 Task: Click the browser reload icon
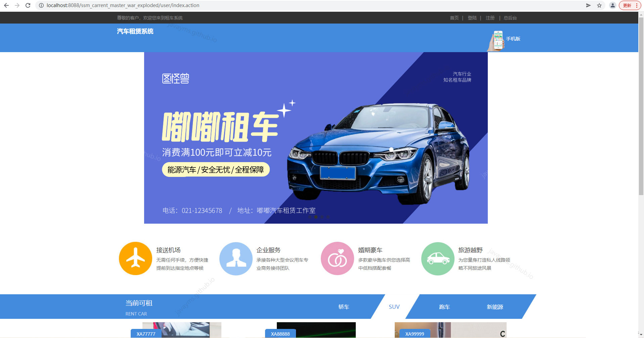tap(28, 5)
